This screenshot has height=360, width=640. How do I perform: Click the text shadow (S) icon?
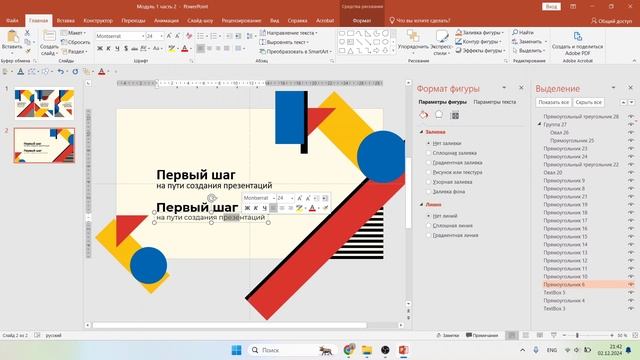(126, 49)
